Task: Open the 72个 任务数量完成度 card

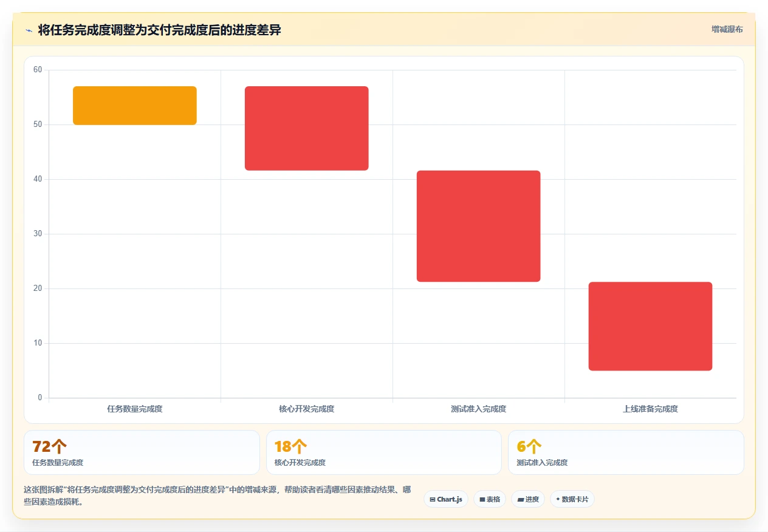Action: tap(142, 452)
